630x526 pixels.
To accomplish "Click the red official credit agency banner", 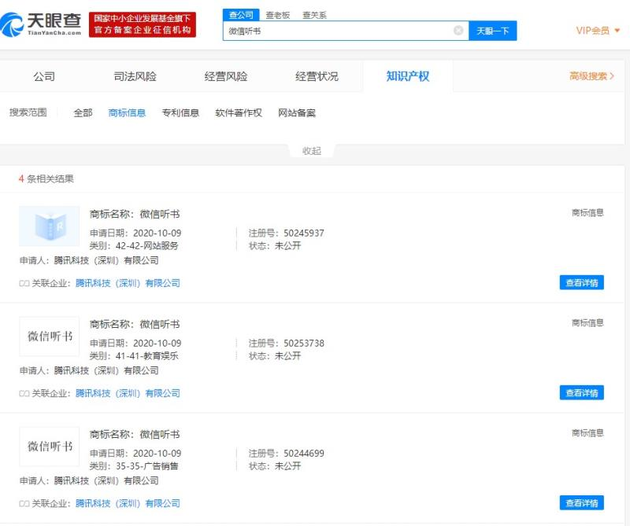I will click(x=142, y=25).
